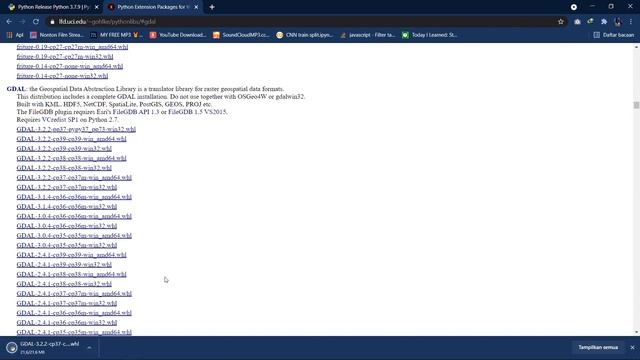Image resolution: width=640 pixels, height=360 pixels.
Task: Open fritzre-0.14-cp27-none-win_amd64.whl link
Action: pos(70,66)
